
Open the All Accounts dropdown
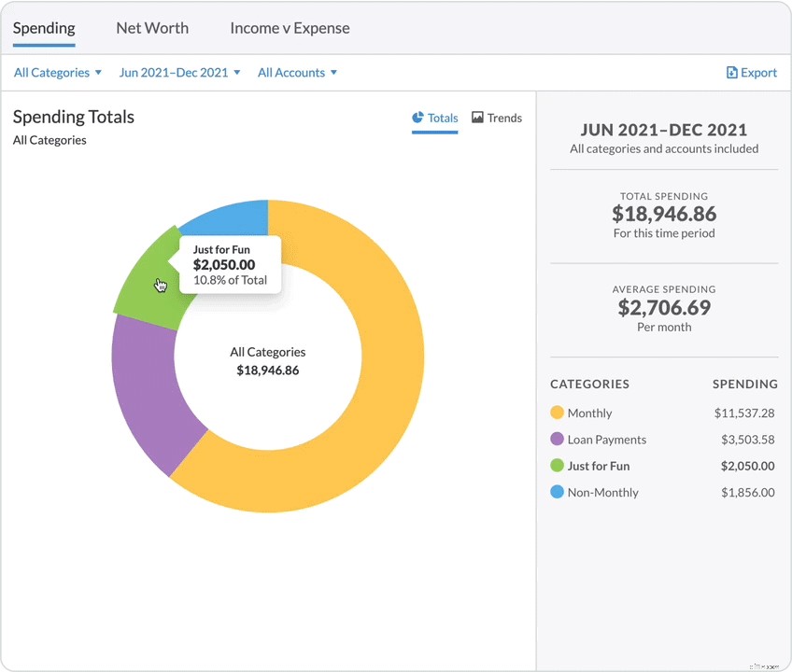coord(296,72)
